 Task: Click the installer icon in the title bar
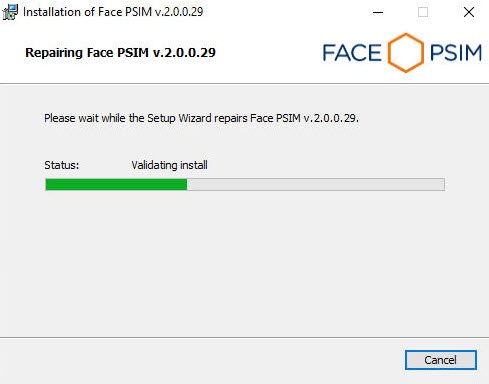10,12
